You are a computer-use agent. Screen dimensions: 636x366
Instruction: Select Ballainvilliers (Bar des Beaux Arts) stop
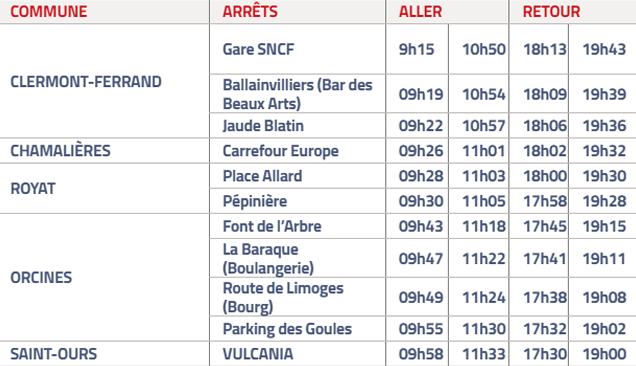(297, 94)
